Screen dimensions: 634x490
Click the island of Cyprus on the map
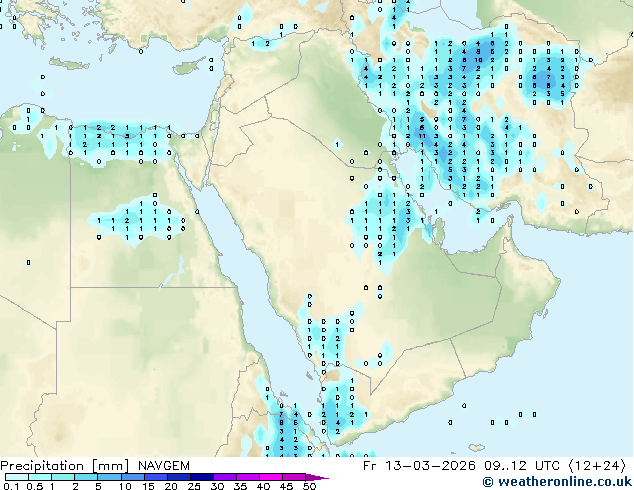tap(190, 66)
